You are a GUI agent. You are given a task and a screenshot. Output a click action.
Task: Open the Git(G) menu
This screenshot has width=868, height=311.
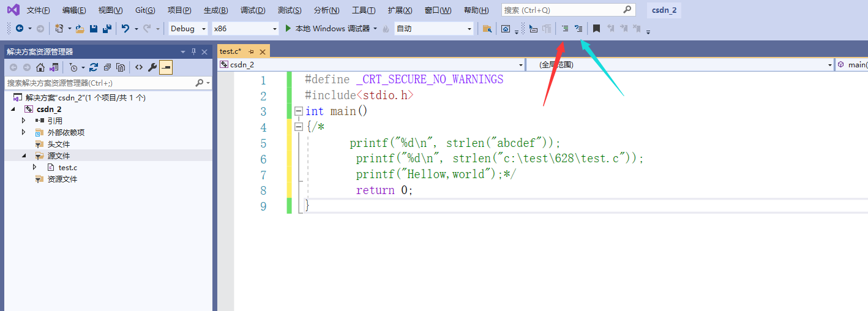(145, 10)
